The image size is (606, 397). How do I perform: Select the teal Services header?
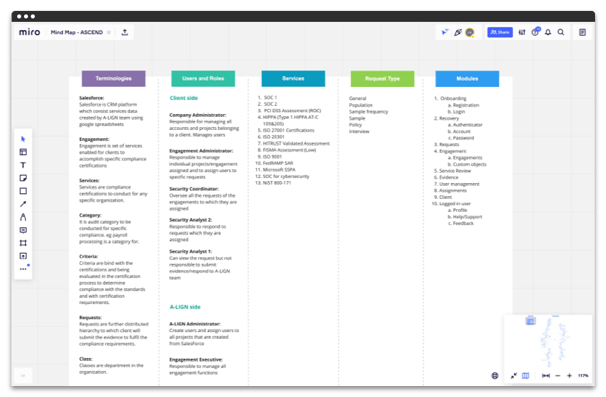click(293, 78)
